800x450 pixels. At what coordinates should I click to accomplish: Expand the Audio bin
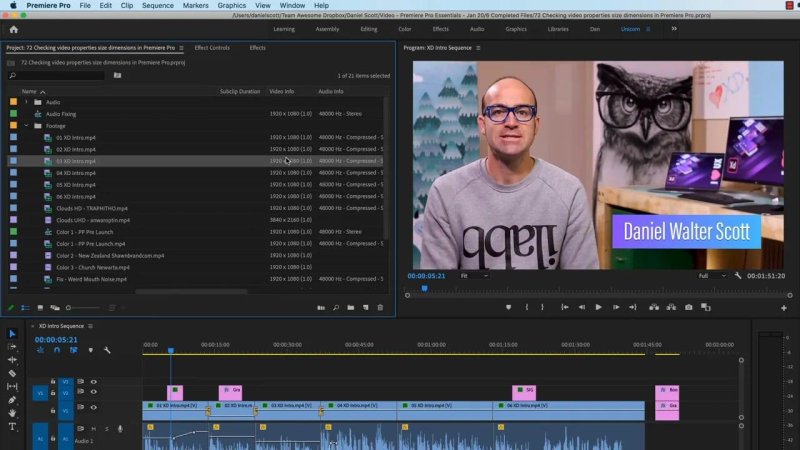27,102
